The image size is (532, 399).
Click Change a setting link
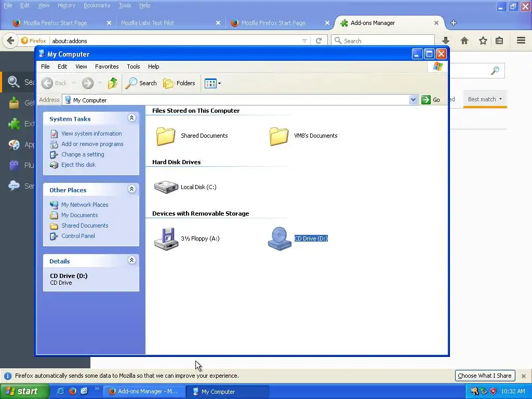(x=83, y=154)
